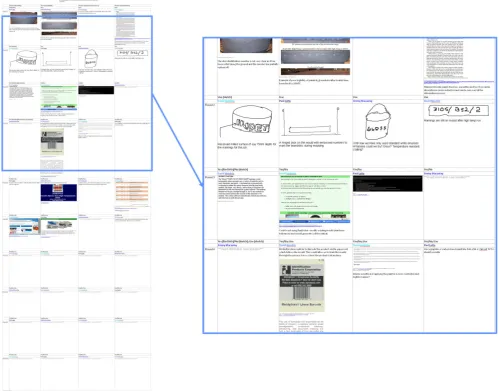Click the dark blue banner image in the overview page
This screenshot has height=391, width=499.
point(59,192)
